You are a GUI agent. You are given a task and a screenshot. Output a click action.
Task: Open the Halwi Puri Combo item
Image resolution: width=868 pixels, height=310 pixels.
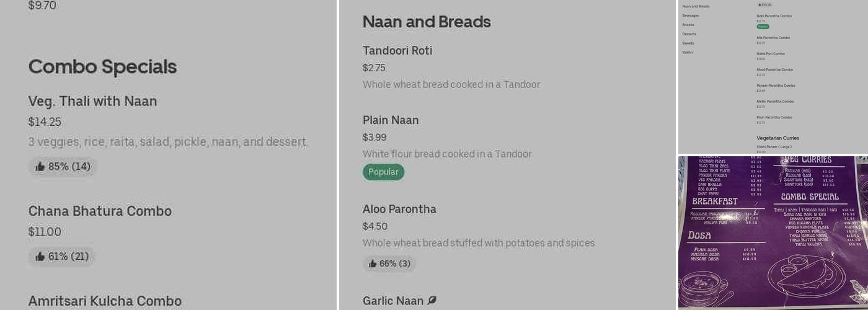tap(770, 54)
